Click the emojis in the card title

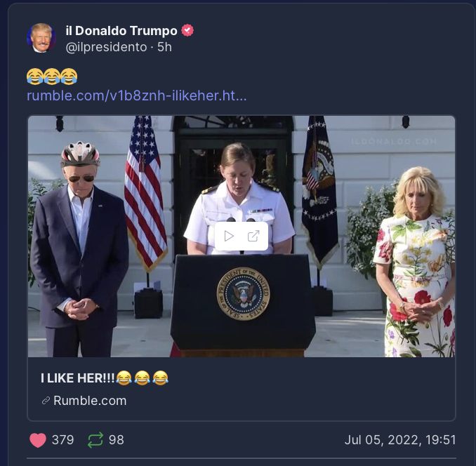tap(142, 378)
